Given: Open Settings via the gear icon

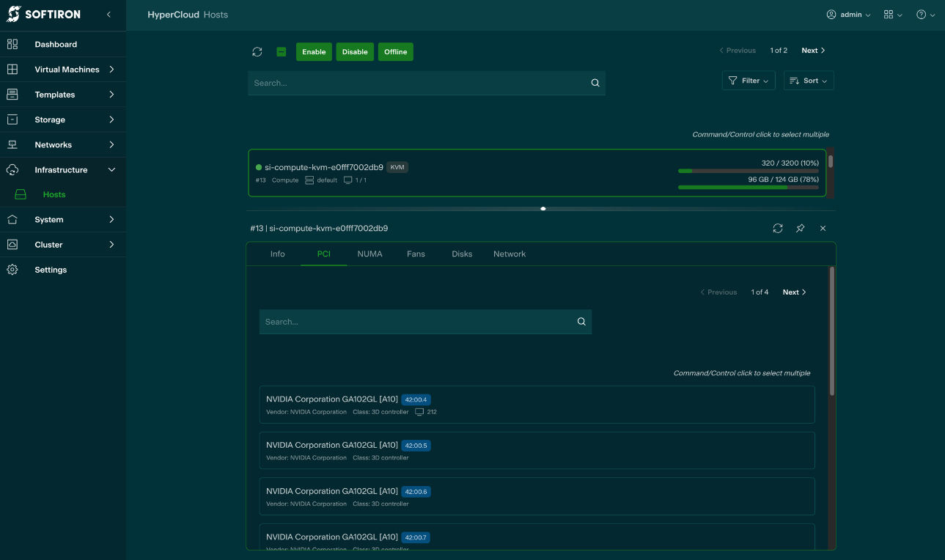Looking at the screenshot, I should point(12,270).
